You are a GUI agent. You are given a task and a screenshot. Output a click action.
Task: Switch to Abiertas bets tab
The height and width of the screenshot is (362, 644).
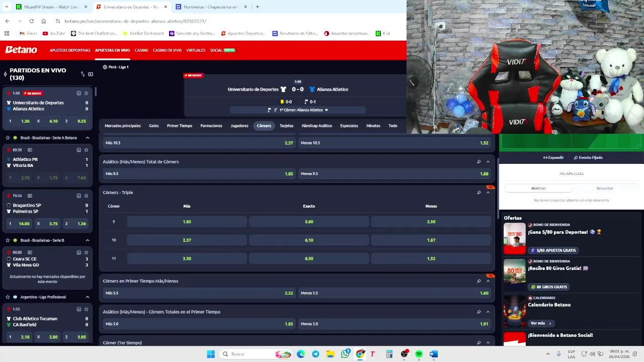(x=538, y=188)
